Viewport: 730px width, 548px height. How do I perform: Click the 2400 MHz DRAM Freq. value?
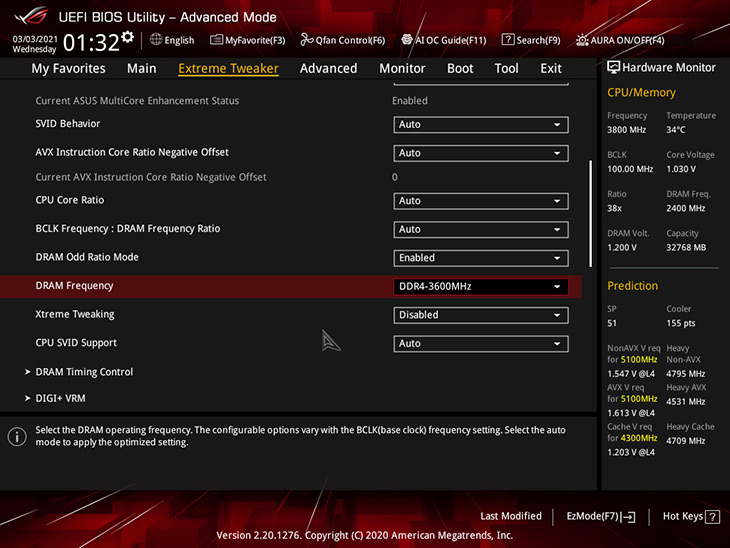tap(686, 209)
